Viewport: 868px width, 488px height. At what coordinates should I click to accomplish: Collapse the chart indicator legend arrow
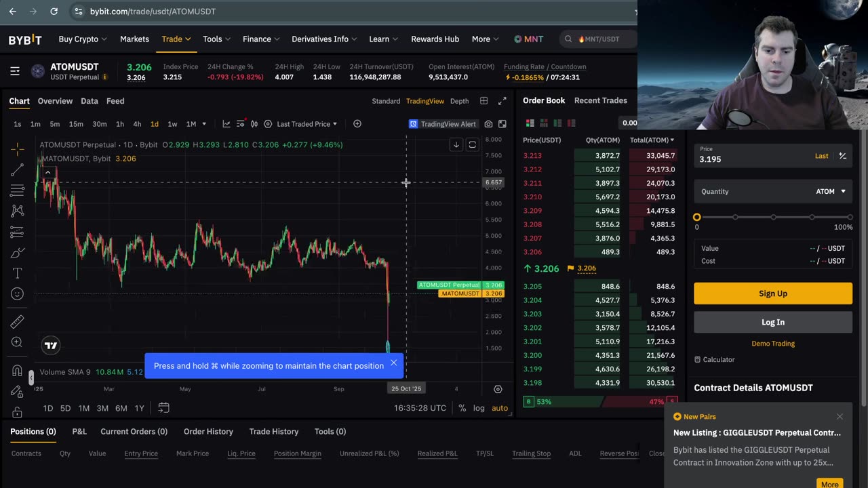[x=47, y=173]
